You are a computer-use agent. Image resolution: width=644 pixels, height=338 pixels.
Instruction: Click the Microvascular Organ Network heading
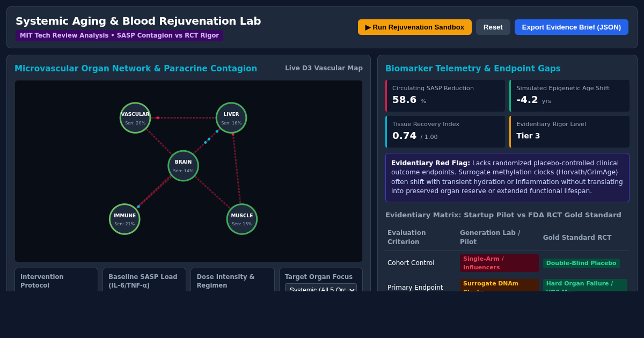pos(136,69)
